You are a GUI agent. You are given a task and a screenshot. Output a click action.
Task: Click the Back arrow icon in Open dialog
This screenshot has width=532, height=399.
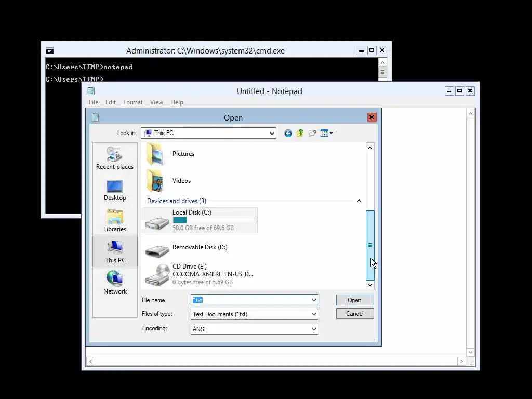[x=288, y=133]
